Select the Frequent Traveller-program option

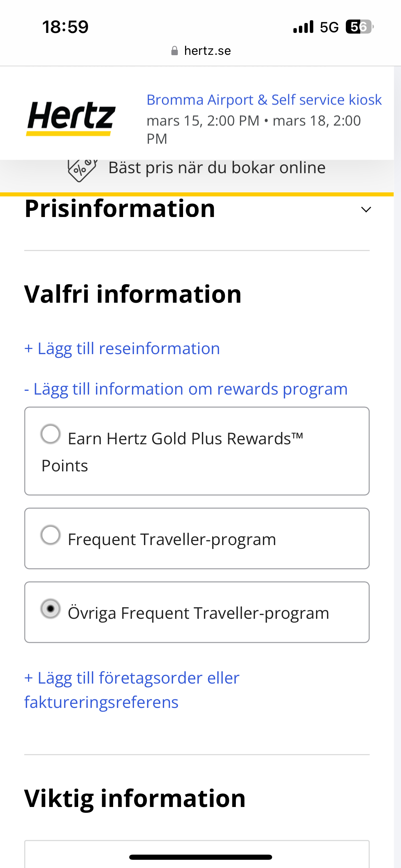coord(51,535)
